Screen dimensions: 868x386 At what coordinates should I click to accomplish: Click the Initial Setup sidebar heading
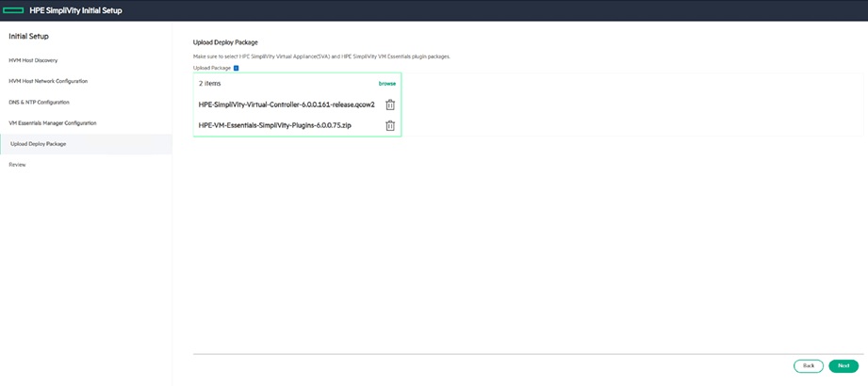29,37
